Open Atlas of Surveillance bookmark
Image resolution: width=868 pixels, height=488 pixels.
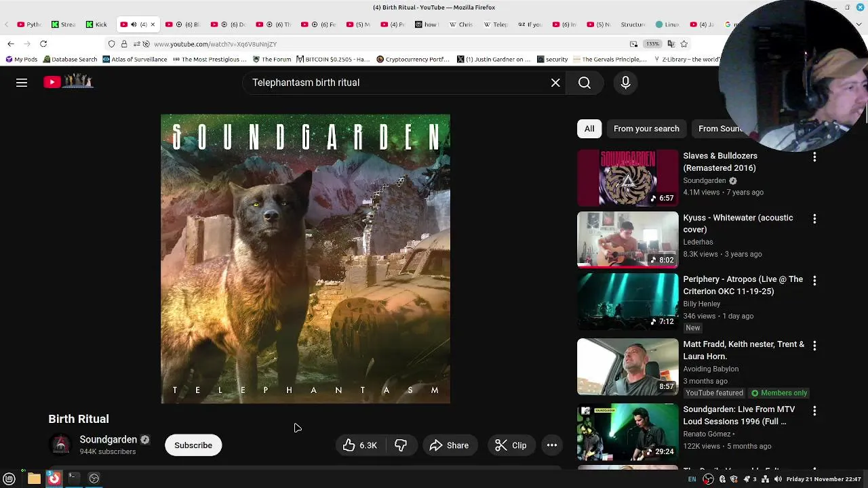pyautogui.click(x=134, y=60)
